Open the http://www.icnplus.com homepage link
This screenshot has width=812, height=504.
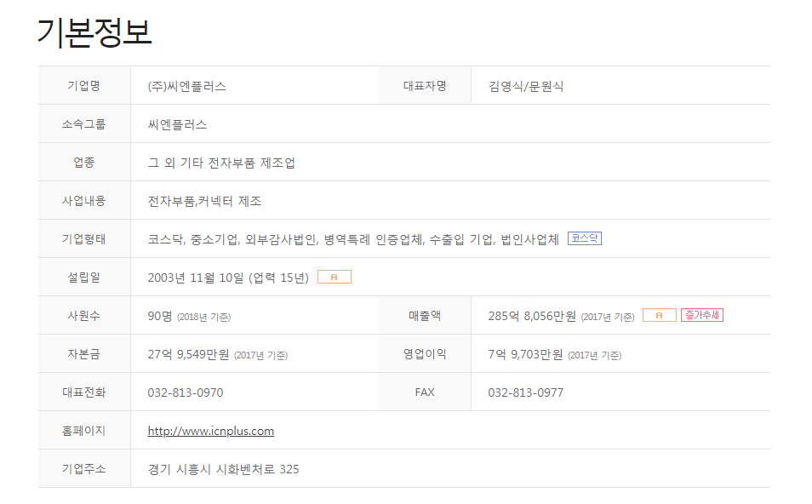tap(211, 431)
